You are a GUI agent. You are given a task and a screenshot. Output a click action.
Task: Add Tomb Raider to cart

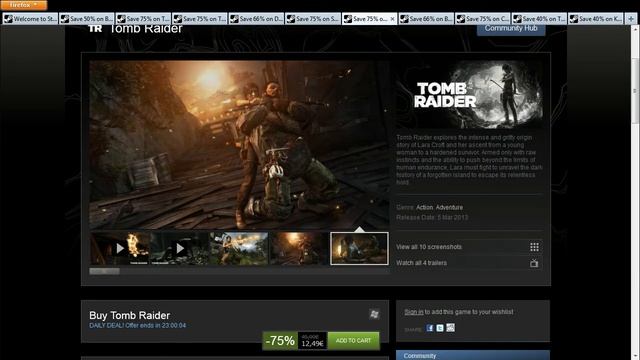[x=353, y=340]
